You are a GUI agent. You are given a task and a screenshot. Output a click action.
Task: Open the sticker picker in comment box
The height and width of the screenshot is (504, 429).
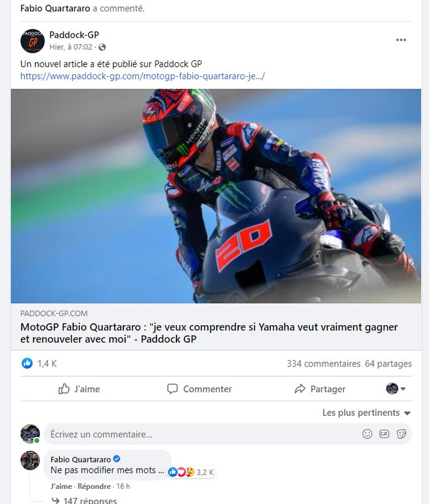401,434
